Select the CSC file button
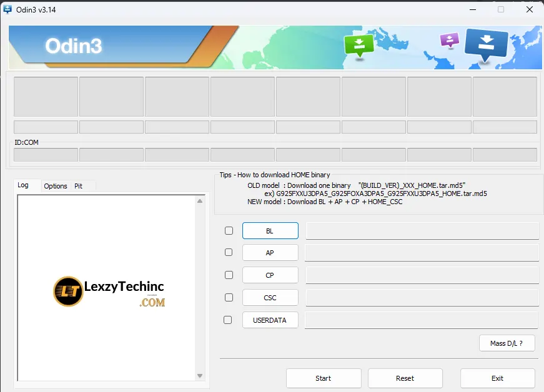Screen dimensions: 544x392 (270, 298)
